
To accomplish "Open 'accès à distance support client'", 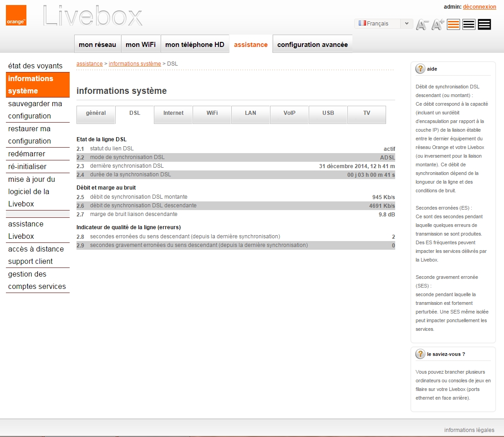I will pos(38,255).
